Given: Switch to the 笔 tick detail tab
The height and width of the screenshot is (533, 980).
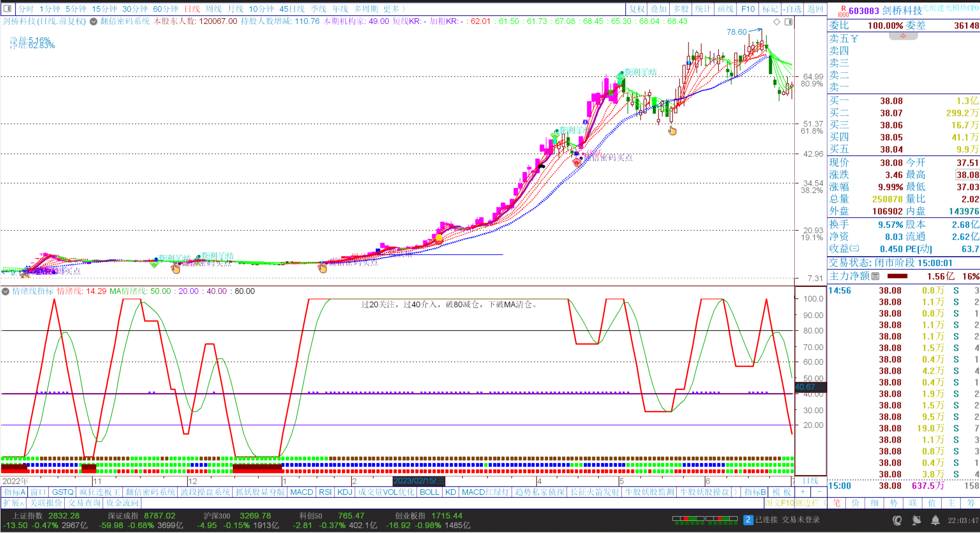Looking at the screenshot, I should pyautogui.click(x=837, y=503).
